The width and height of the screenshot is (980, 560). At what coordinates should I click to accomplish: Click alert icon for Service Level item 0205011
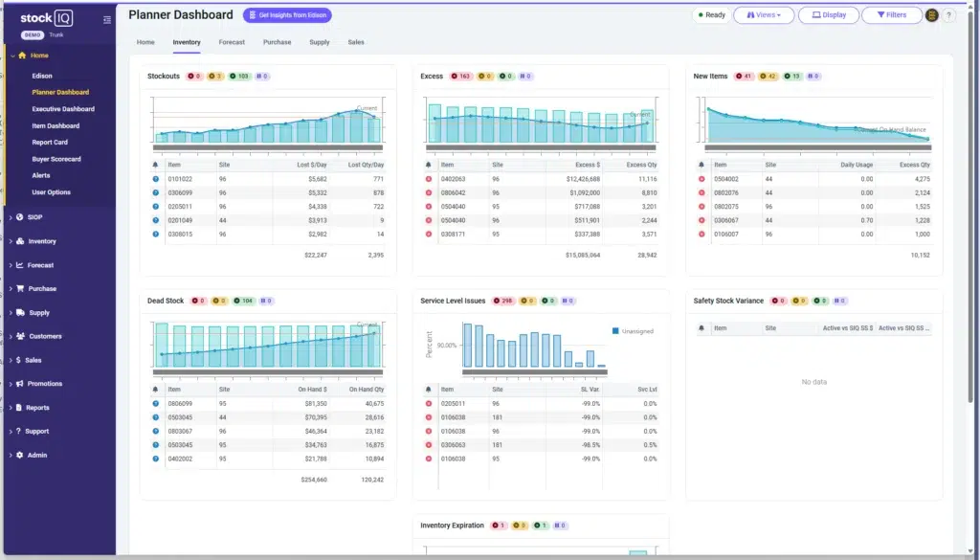coord(428,404)
